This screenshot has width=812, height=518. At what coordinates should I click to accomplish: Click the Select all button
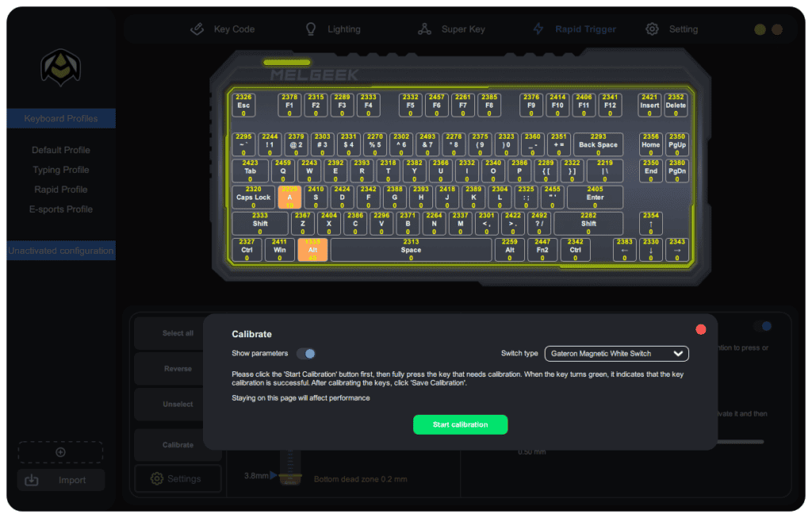click(x=178, y=333)
